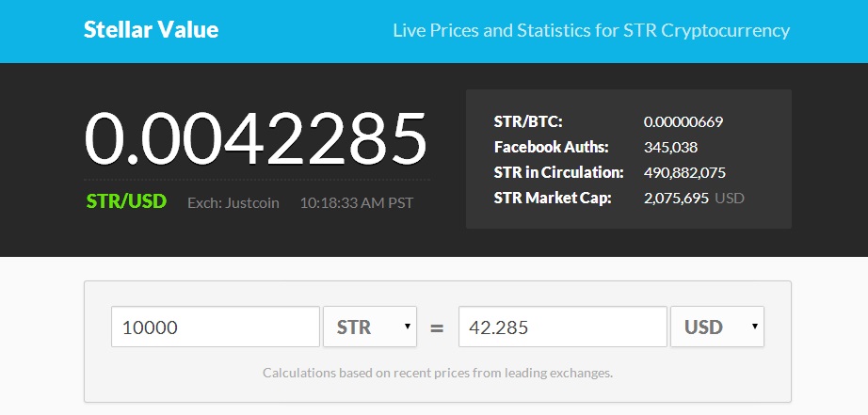Click the 10:18:33 AM PST timestamp
The height and width of the screenshot is (415, 868).
coord(356,202)
